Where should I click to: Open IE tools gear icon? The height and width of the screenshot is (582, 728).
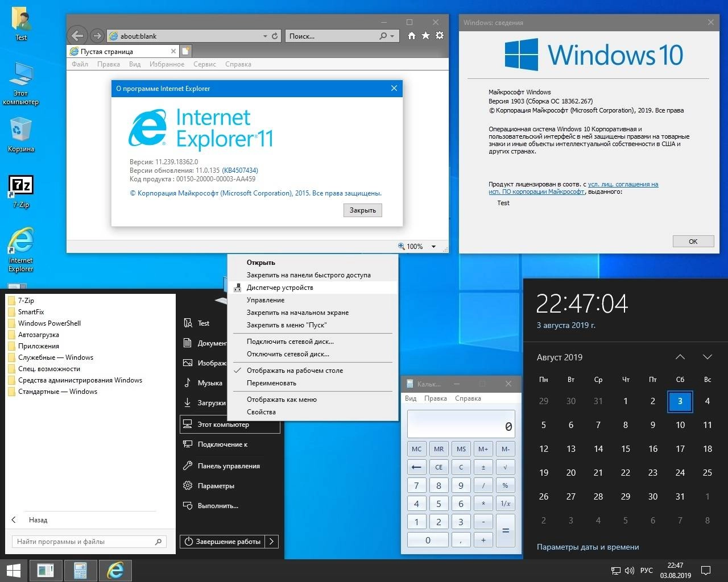tap(440, 36)
